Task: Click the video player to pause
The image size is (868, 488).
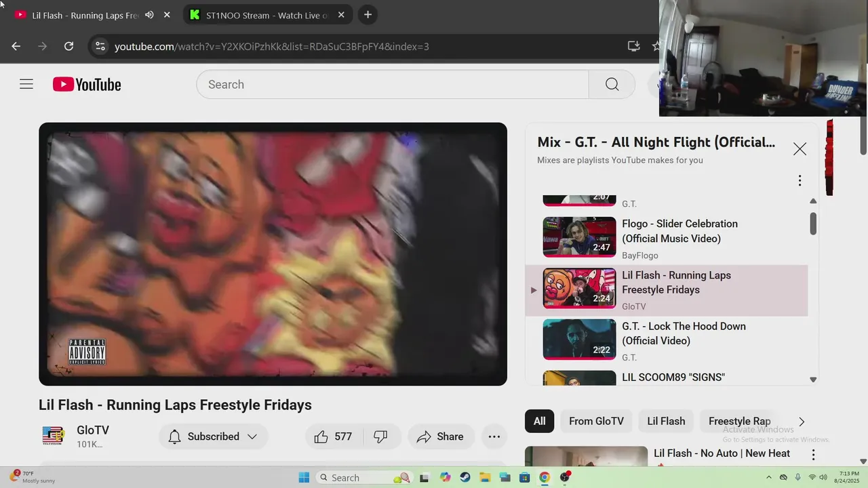Action: (273, 254)
